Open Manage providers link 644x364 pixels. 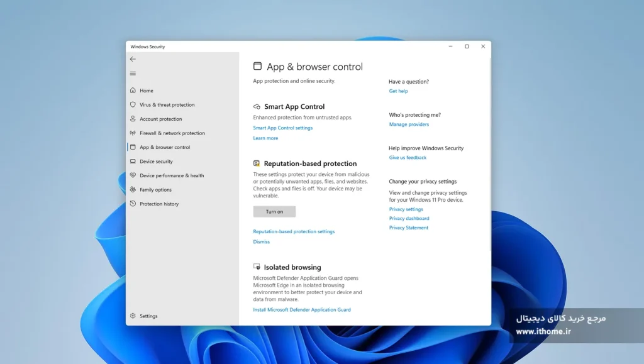click(x=409, y=124)
